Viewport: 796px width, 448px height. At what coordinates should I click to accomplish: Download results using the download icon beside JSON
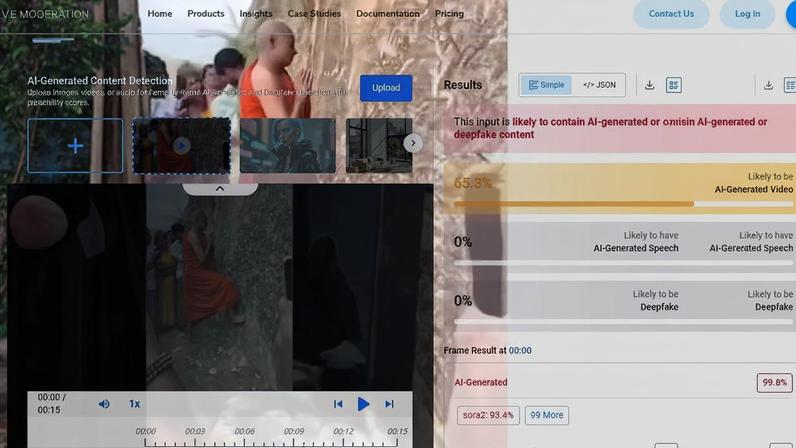649,85
